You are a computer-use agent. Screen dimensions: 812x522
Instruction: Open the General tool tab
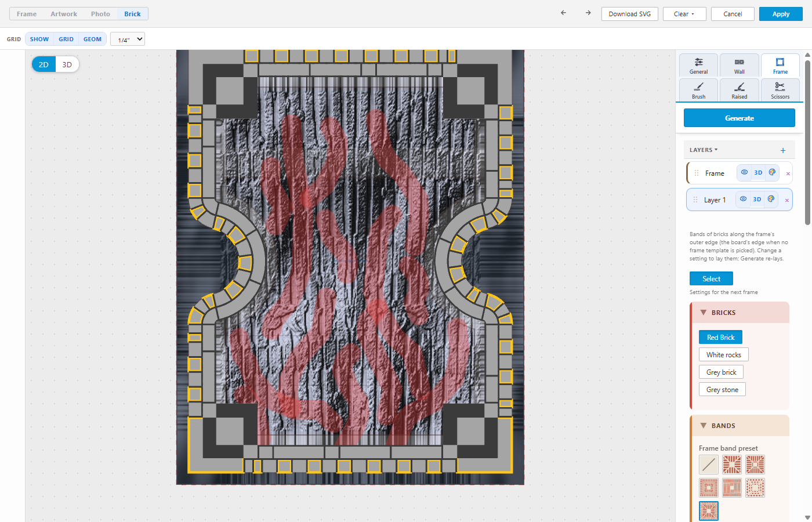click(x=698, y=66)
